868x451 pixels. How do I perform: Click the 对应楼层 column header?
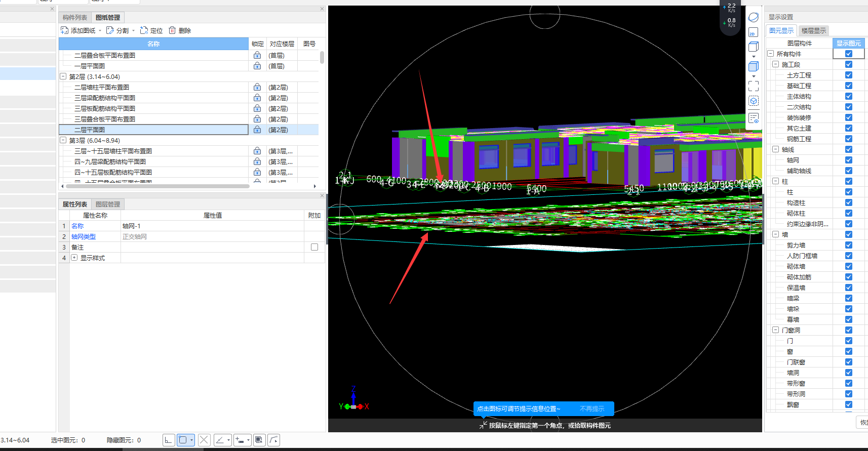(x=282, y=44)
